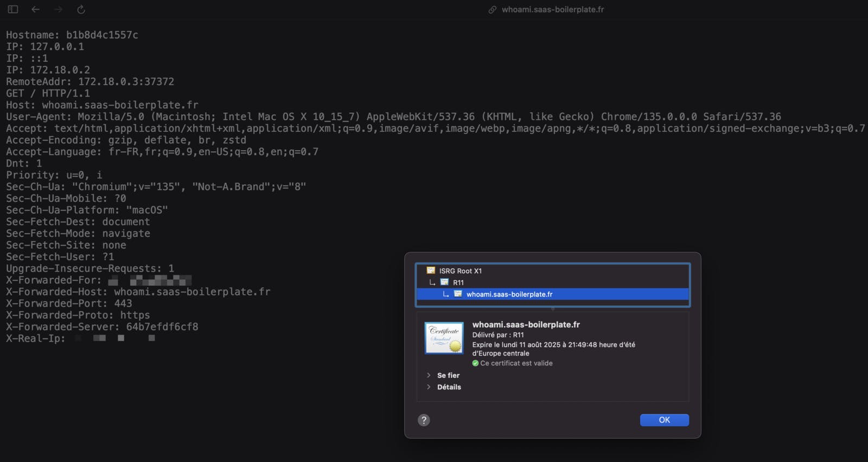
Task: Click the GET / HTTP/1.1 line
Action: click(48, 93)
